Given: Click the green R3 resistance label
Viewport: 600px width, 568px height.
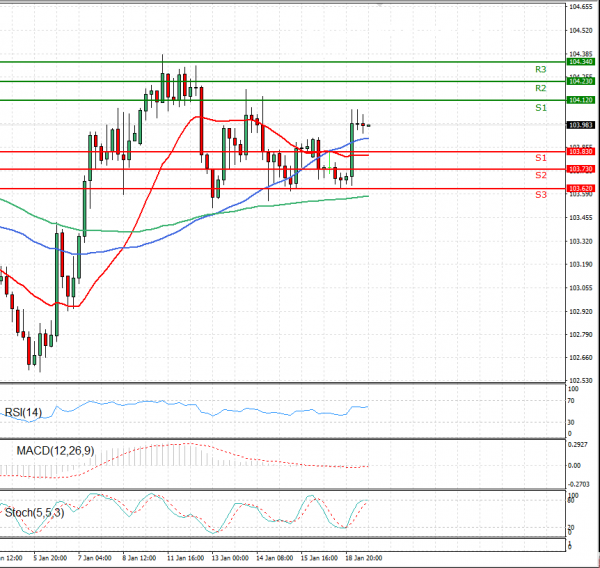Looking at the screenshot, I should 540,70.
